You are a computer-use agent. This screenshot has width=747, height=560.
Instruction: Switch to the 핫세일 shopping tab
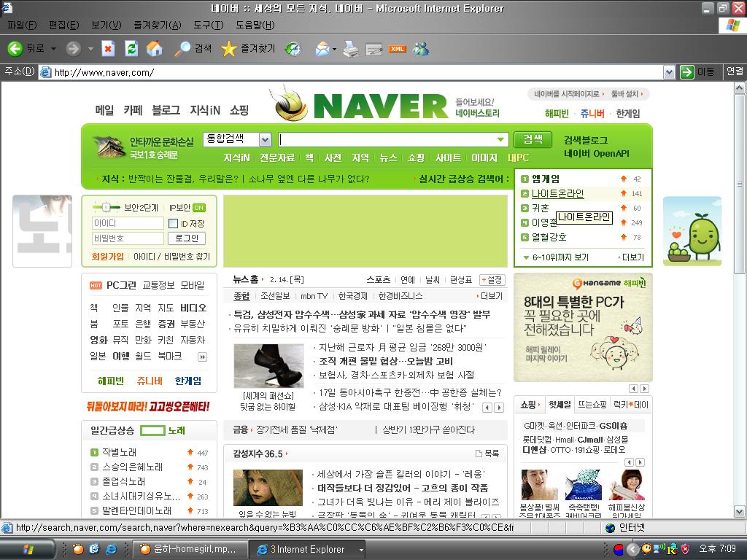pos(560,404)
